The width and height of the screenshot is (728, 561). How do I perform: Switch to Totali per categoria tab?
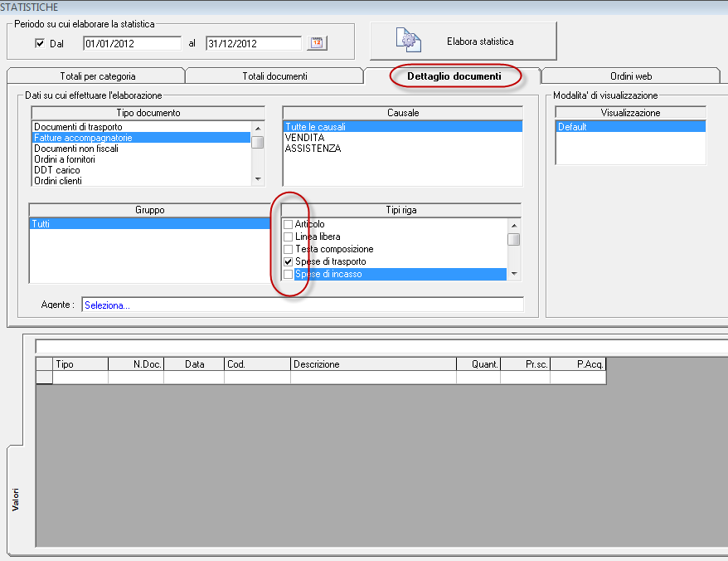[98, 76]
